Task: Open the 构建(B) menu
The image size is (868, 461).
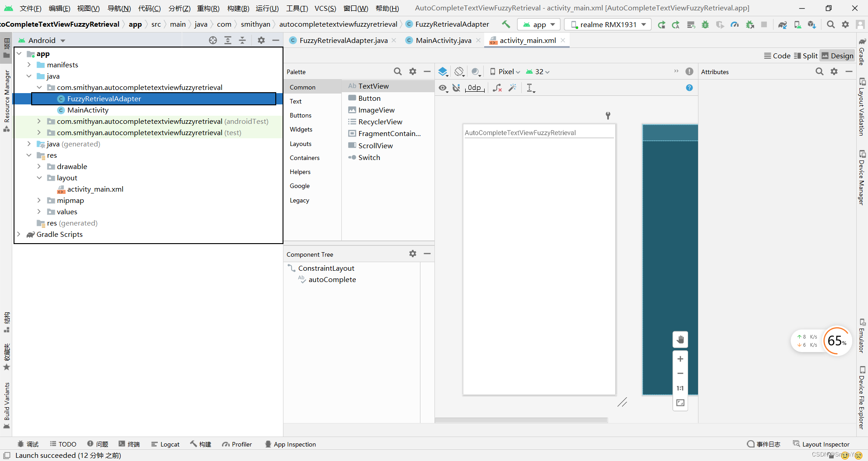Action: click(x=238, y=8)
